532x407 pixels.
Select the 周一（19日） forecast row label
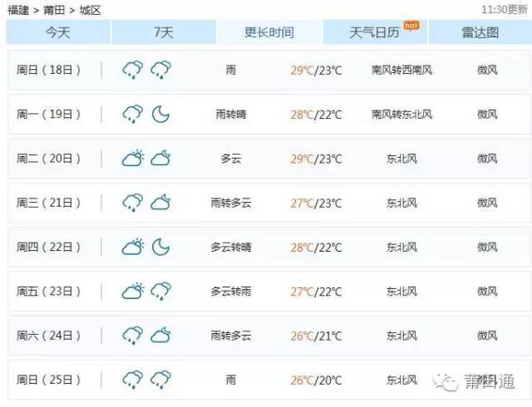49,114
